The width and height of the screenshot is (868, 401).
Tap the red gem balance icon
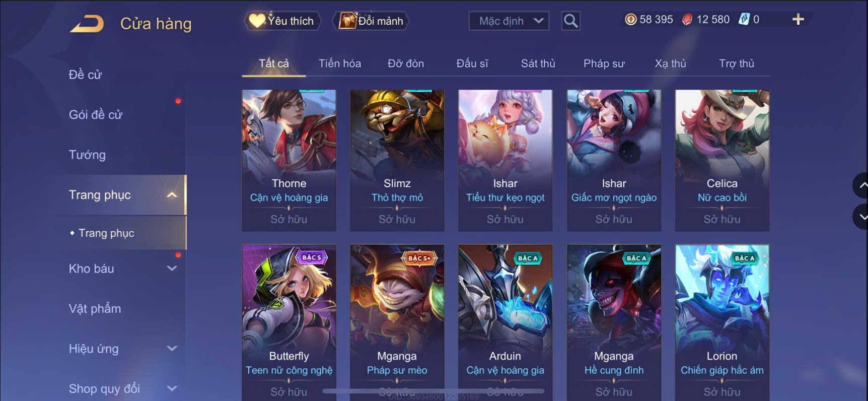[687, 20]
